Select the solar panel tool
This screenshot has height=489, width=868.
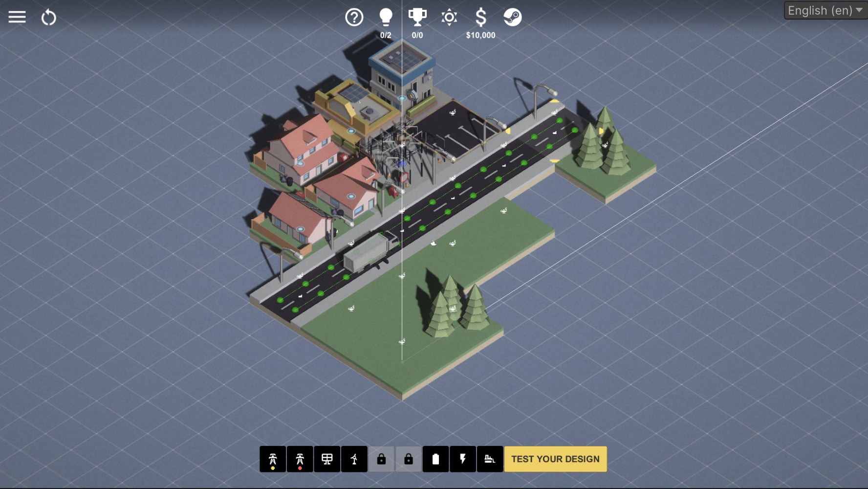[x=327, y=459]
